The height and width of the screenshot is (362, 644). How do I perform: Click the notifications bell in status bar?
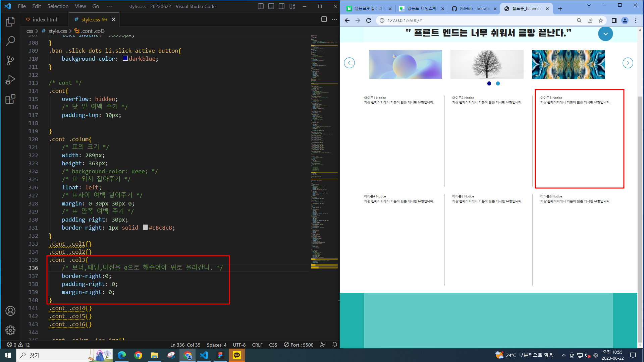(334, 345)
